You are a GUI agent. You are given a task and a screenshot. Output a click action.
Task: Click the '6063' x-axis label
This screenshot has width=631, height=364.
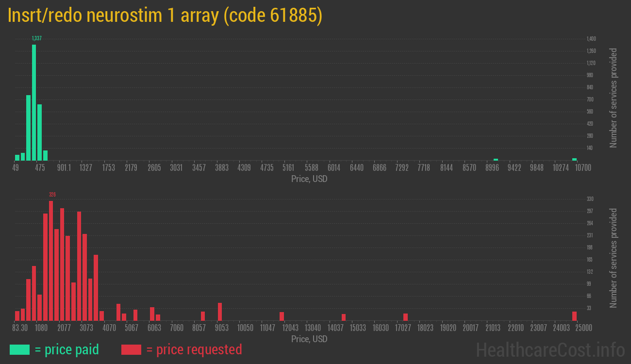[154, 328]
